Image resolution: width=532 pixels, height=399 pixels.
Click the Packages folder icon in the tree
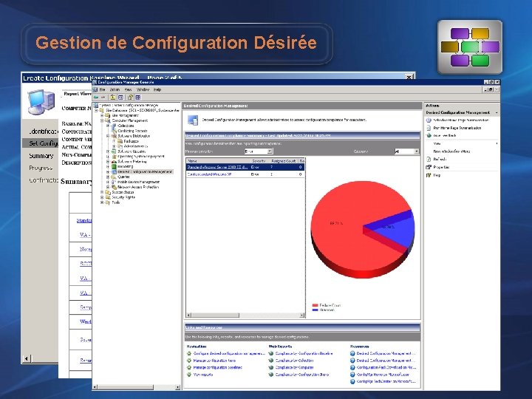(x=120, y=141)
